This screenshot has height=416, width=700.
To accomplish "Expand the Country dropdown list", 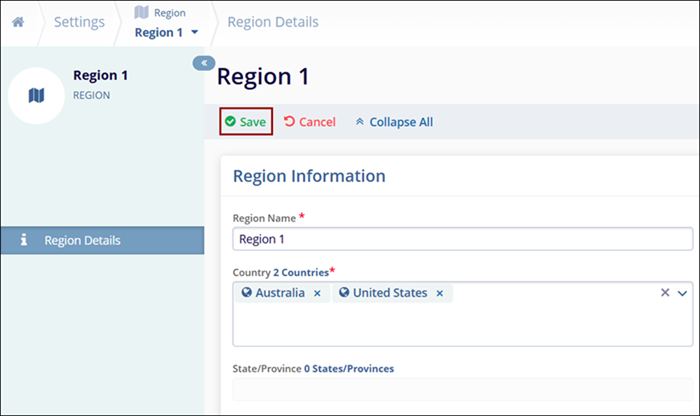I will [683, 293].
